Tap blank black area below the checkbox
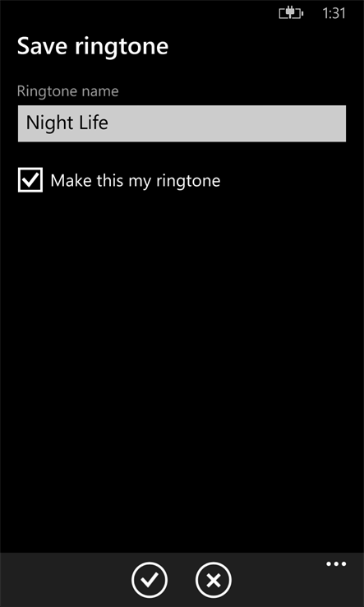Screen dimensions: 364x607 click(x=182, y=368)
